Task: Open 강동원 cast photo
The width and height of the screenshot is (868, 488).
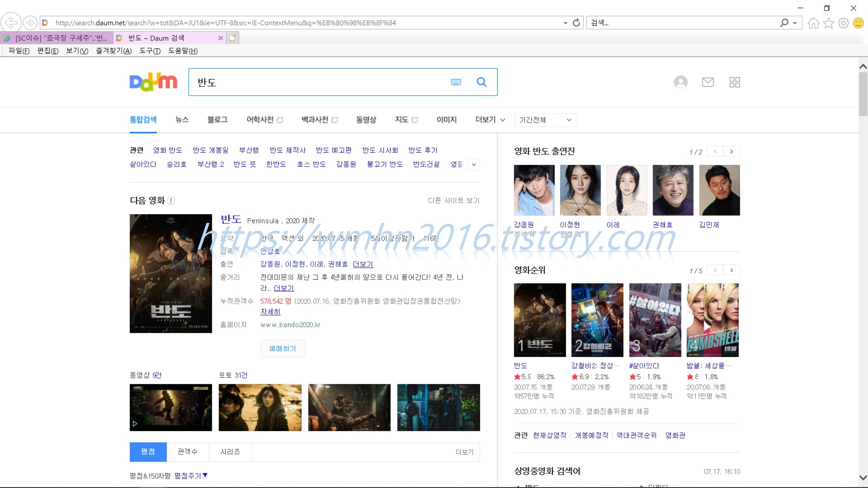Action: click(534, 190)
